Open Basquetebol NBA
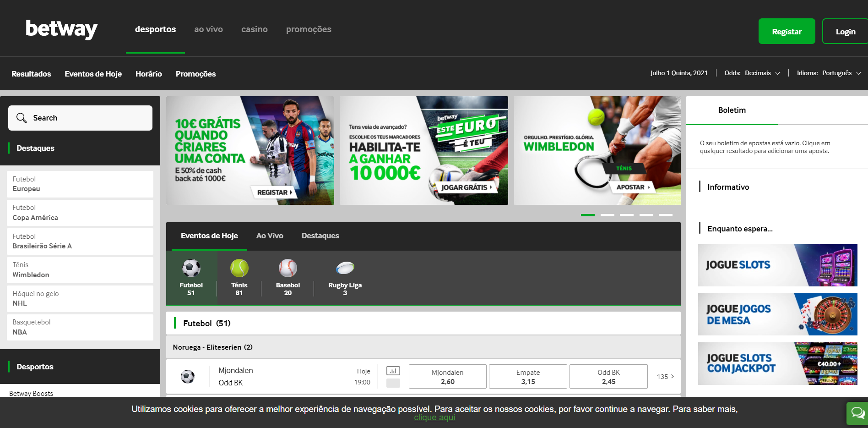The image size is (868, 428). (x=80, y=327)
